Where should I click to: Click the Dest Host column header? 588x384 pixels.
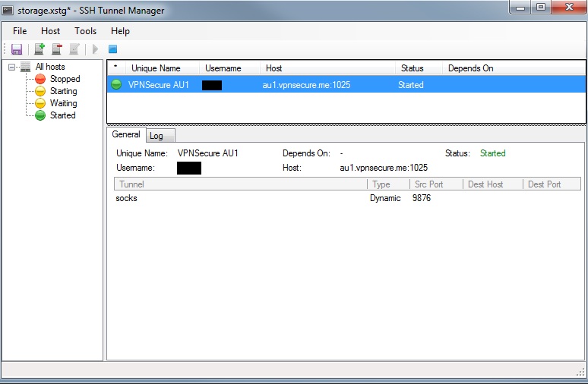point(493,184)
